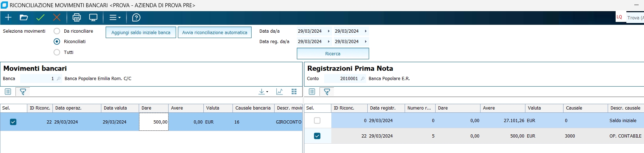This screenshot has height=153, width=644.
Task: Open the hamburger menu dropdown in toolbar
Action: click(x=115, y=18)
